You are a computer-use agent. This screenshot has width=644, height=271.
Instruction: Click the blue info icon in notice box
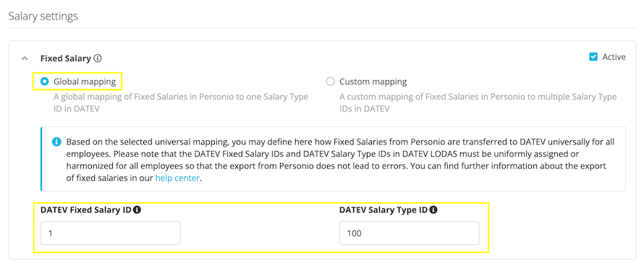tap(56, 142)
